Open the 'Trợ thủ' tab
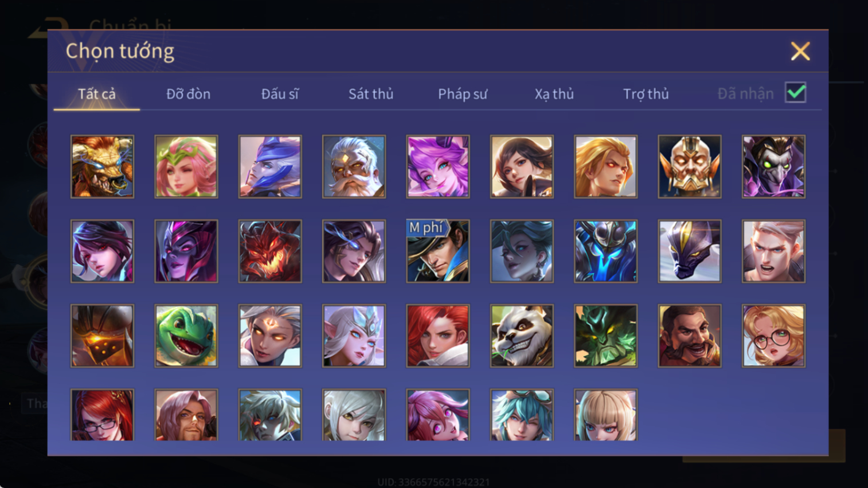 tap(646, 94)
